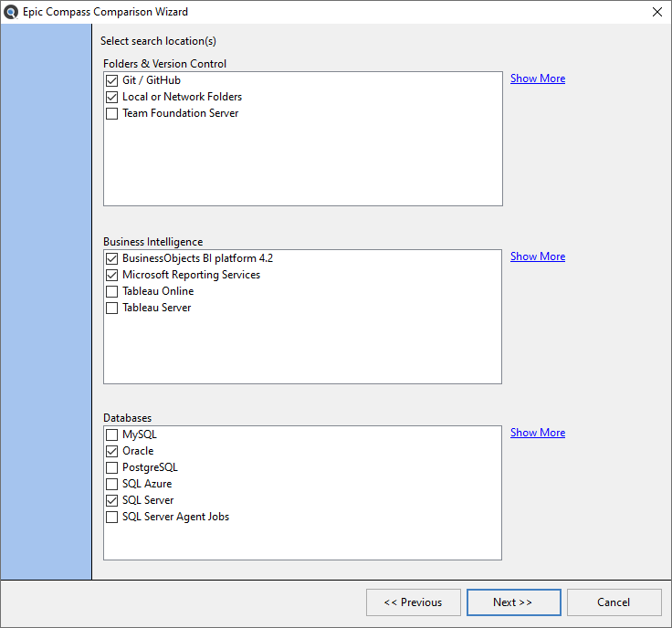
Task: Select the 'SQL Server Agent Jobs' label
Action: tap(175, 517)
